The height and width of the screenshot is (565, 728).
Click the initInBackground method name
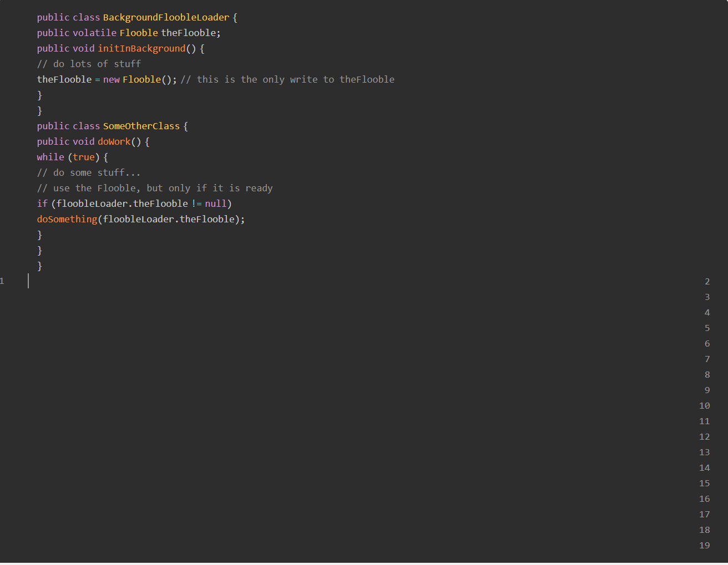point(142,48)
